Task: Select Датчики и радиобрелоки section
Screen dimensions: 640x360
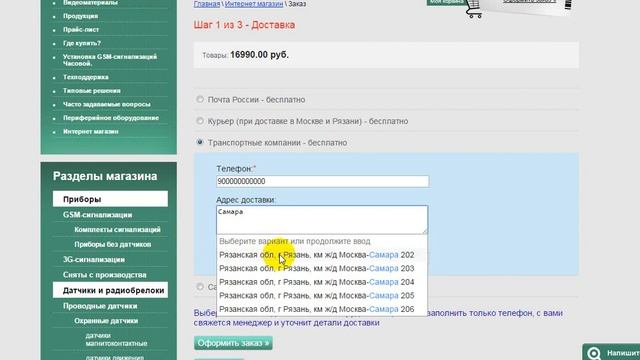Action: [x=110, y=290]
